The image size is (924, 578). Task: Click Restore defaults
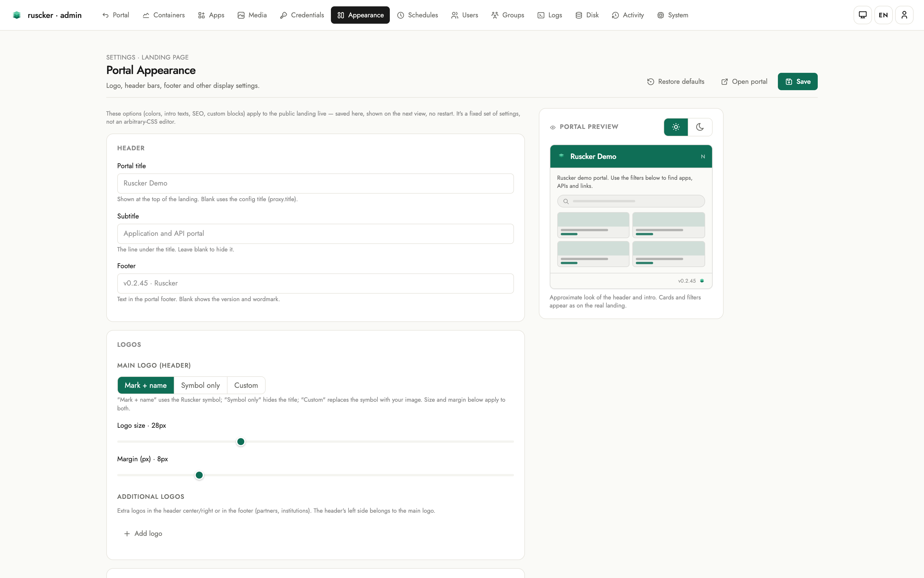point(676,81)
